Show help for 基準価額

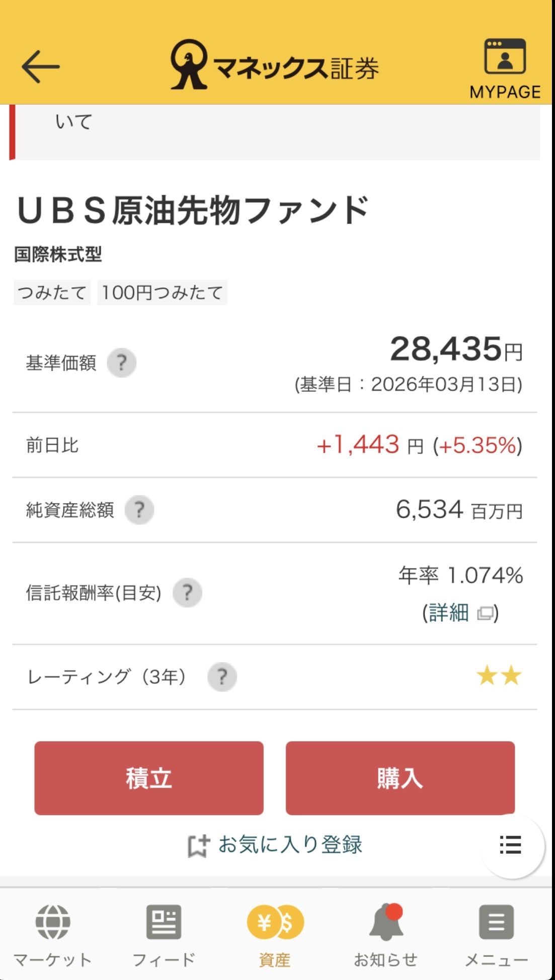pos(121,363)
